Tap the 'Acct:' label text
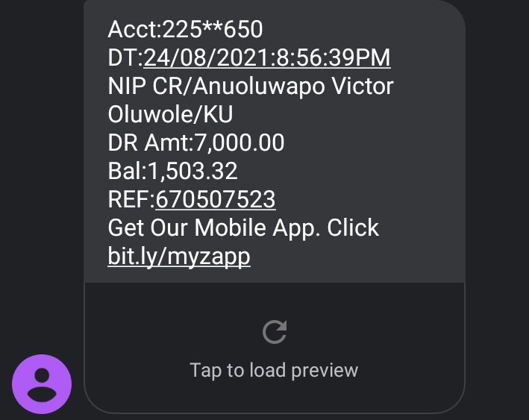Viewport: 529px width, 420px height. (132, 29)
